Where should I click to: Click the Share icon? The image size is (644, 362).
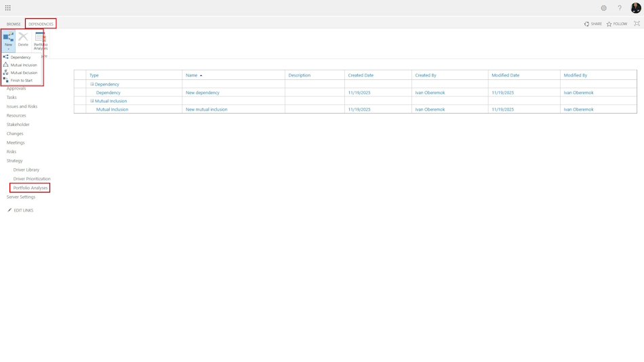pos(586,24)
